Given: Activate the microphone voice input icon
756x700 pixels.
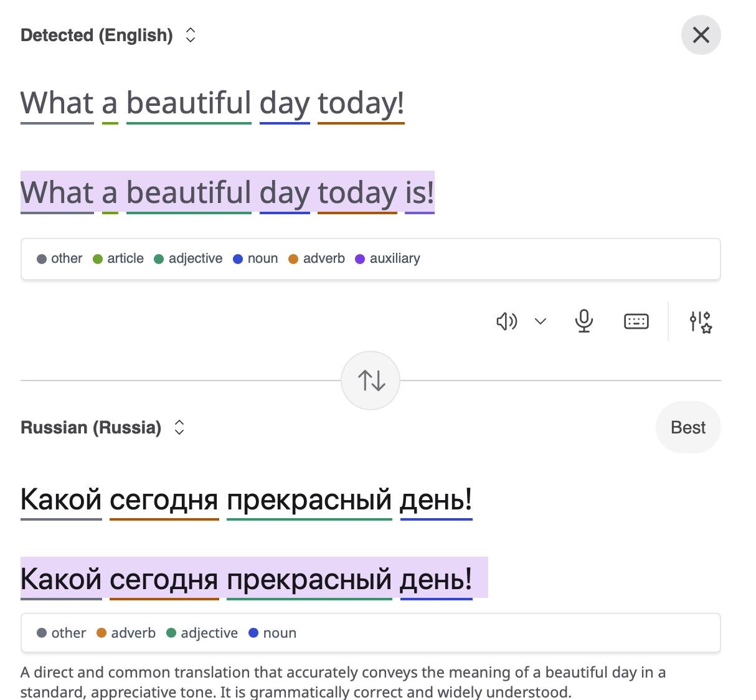Looking at the screenshot, I should [x=584, y=321].
